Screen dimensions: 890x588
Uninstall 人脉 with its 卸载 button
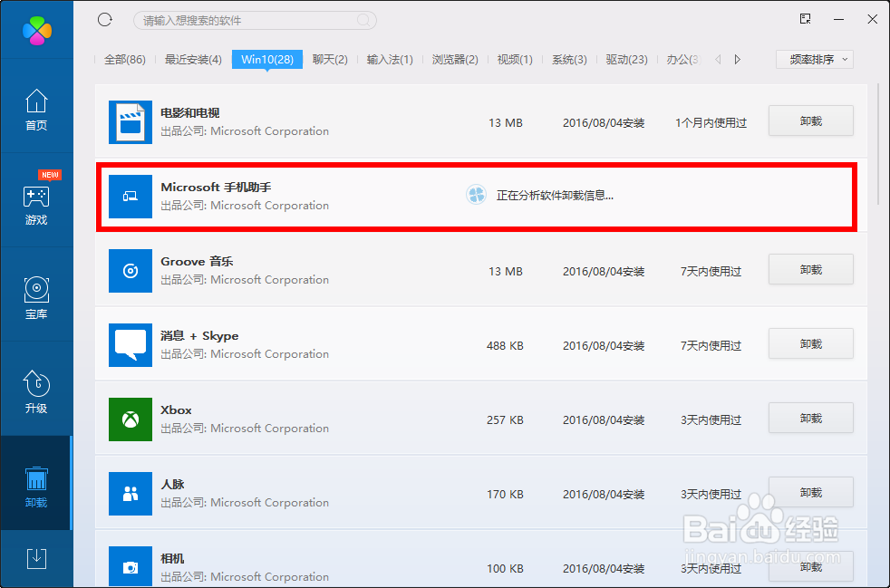[x=811, y=493]
